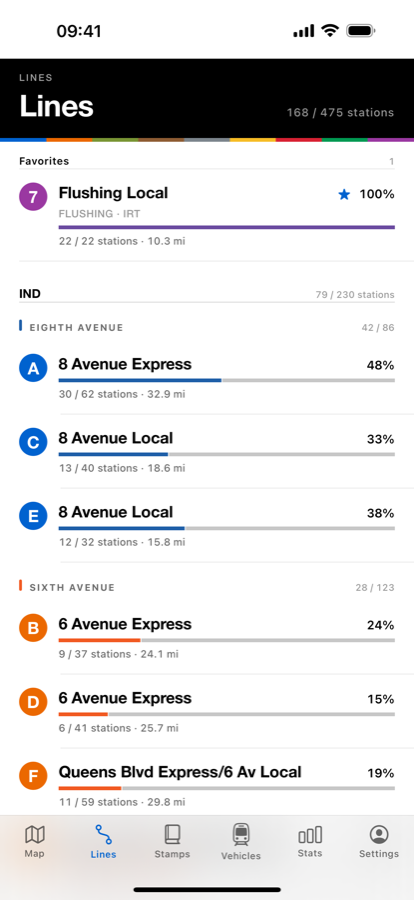
Task: Select the Lines tab label
Action: point(103,854)
